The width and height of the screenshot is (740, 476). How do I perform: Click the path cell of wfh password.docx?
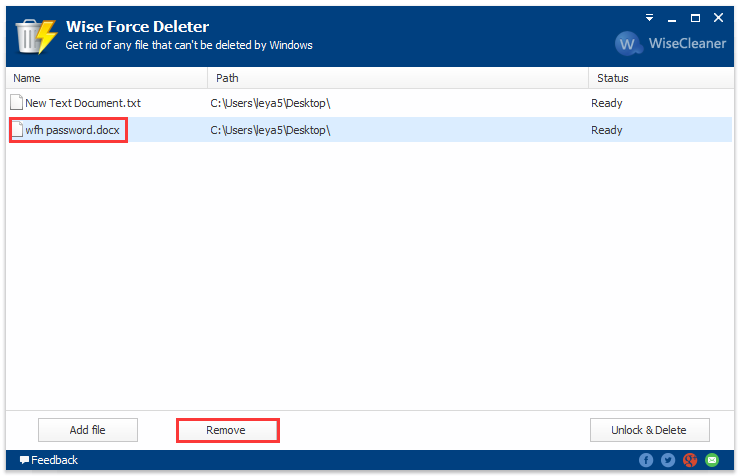click(270, 130)
